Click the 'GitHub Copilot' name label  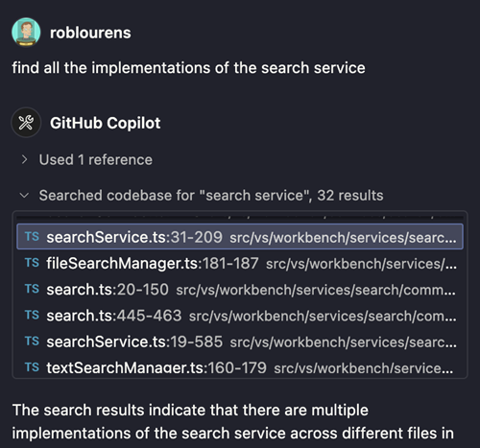105,123
